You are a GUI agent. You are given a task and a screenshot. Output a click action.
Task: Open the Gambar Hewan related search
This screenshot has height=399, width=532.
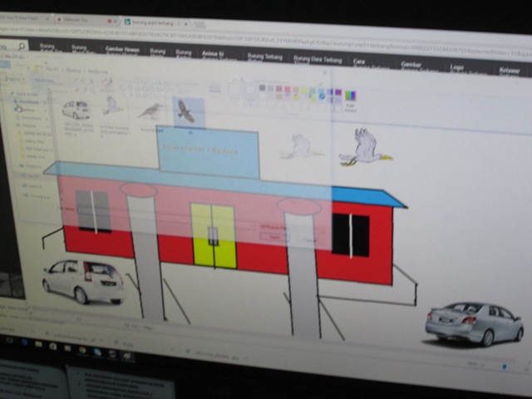pyautogui.click(x=122, y=50)
